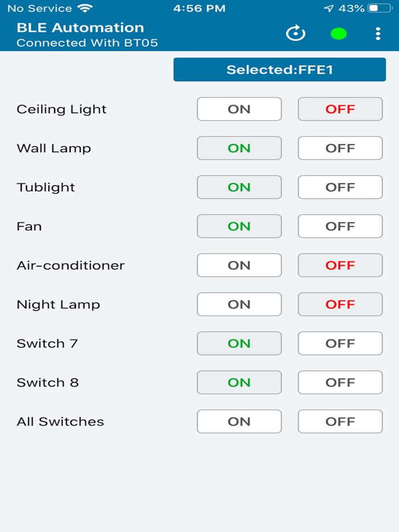
Task: Open the three-dot overflow menu
Action: 378,34
